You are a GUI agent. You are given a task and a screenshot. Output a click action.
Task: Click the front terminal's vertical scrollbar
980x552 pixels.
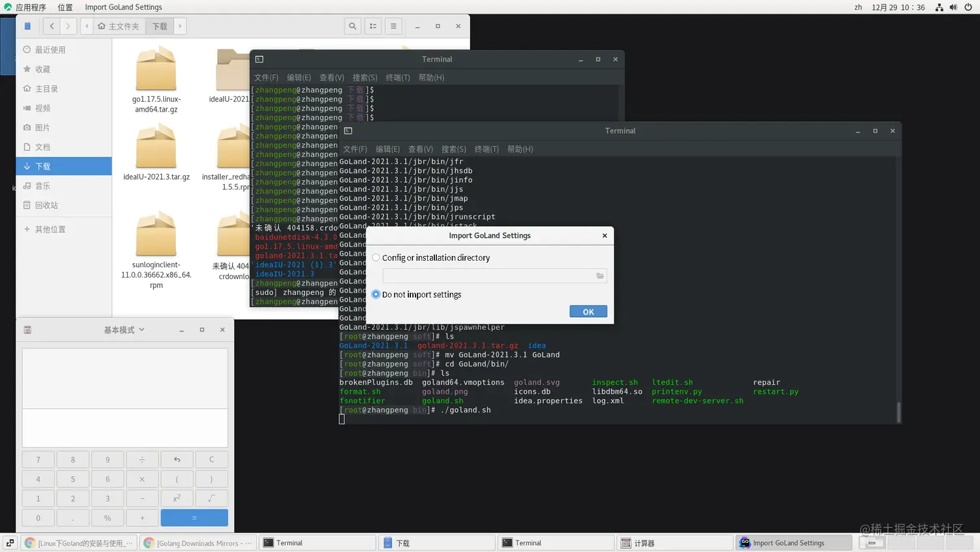tap(898, 412)
